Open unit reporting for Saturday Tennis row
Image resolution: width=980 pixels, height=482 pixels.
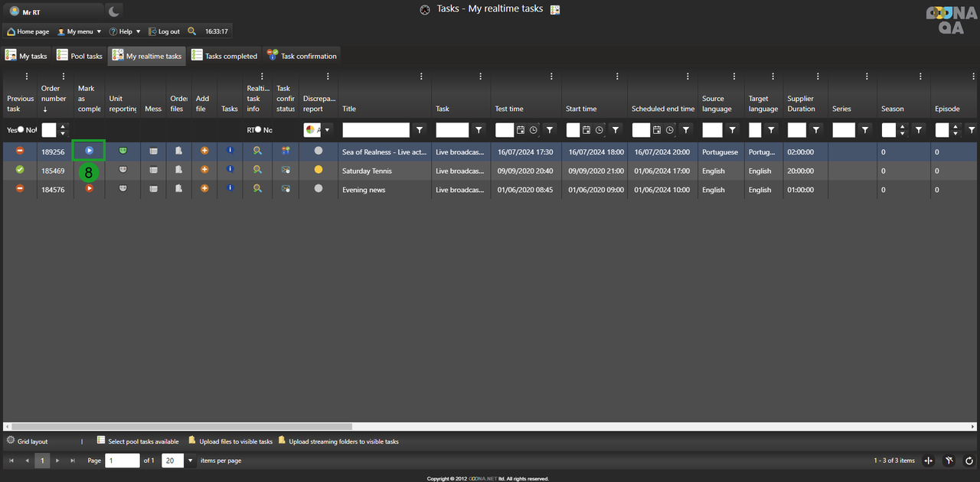pyautogui.click(x=122, y=170)
